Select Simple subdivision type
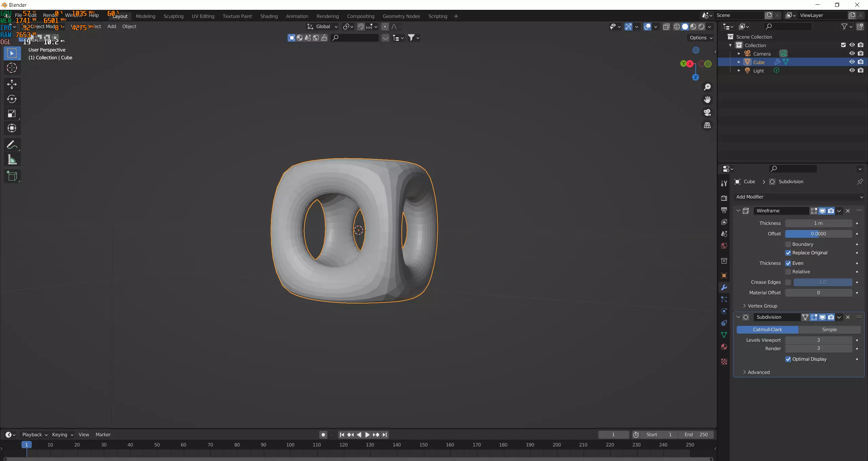The image size is (868, 461). (829, 330)
